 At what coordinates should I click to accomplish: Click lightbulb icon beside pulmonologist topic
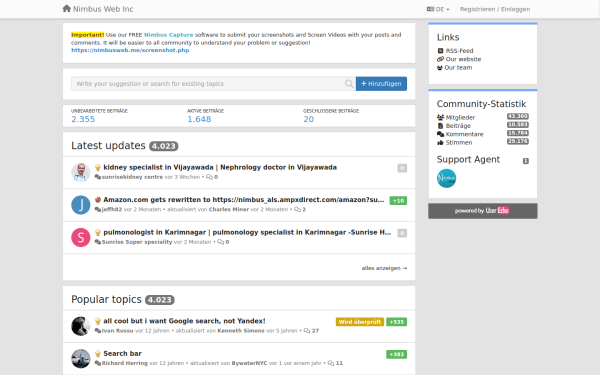click(98, 232)
